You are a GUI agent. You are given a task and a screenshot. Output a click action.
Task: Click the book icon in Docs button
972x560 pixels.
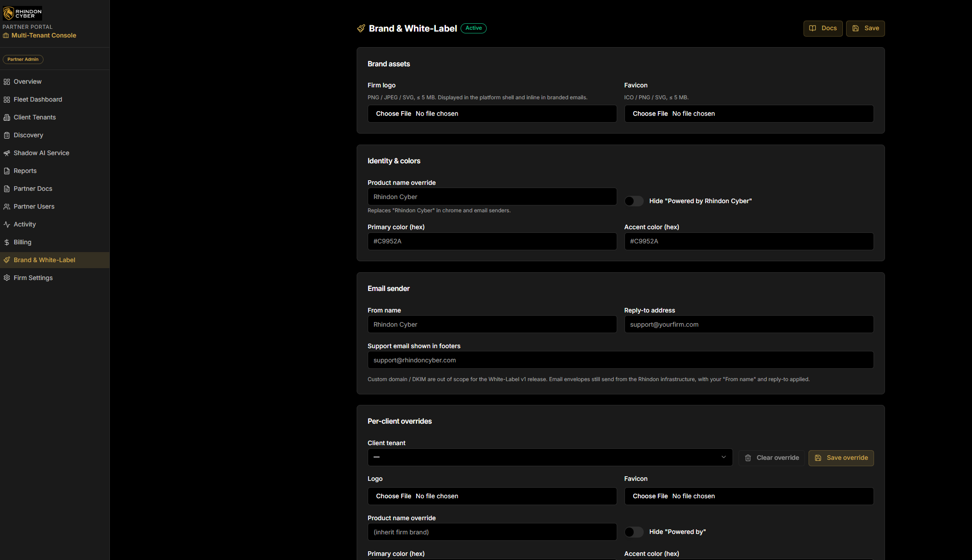coord(813,28)
